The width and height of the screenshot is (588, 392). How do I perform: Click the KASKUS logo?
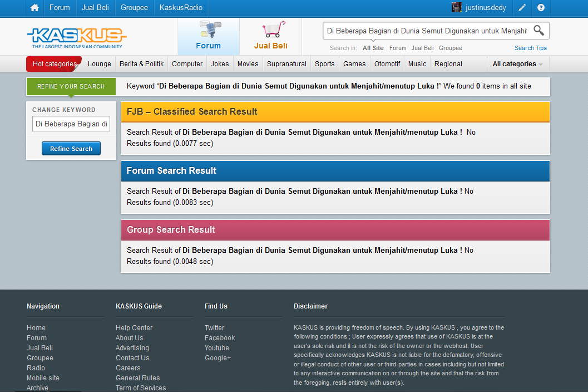(x=77, y=38)
